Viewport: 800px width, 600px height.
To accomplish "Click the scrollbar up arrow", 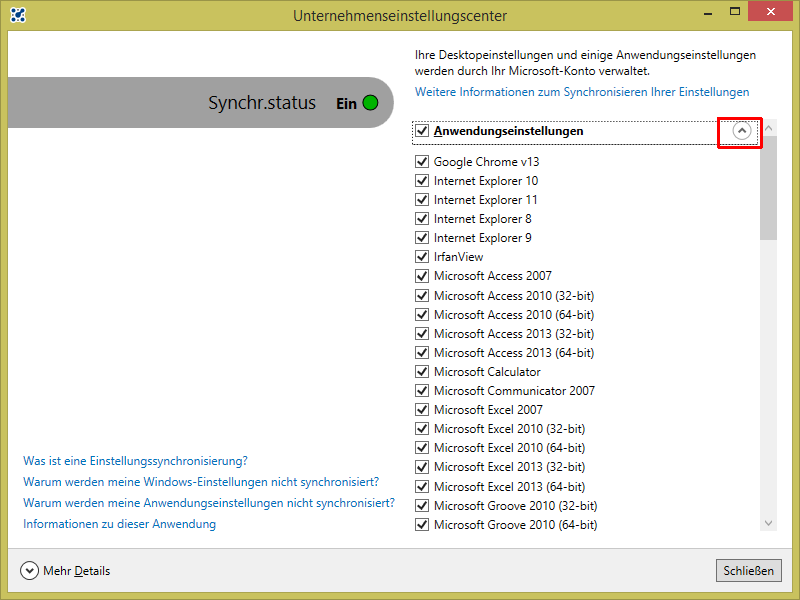I will click(768, 128).
